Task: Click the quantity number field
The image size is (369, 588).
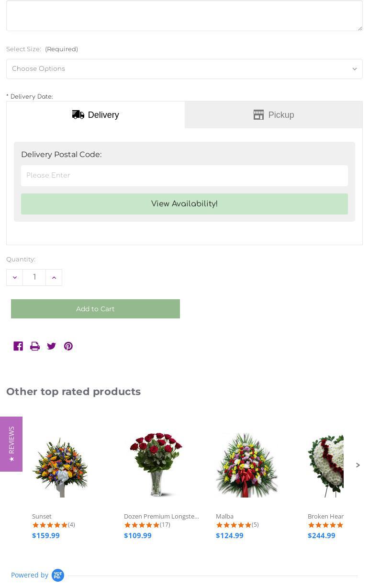Action: click(x=34, y=278)
